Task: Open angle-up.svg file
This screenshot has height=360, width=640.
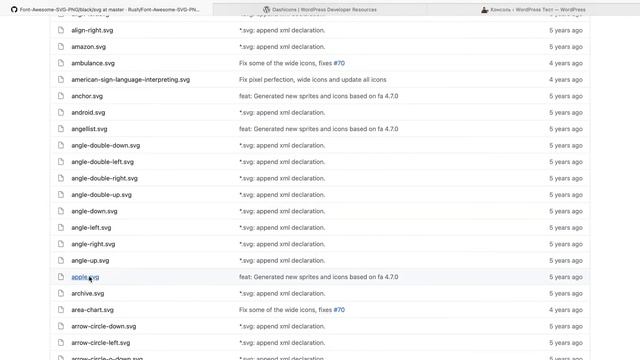Action: [x=90, y=260]
